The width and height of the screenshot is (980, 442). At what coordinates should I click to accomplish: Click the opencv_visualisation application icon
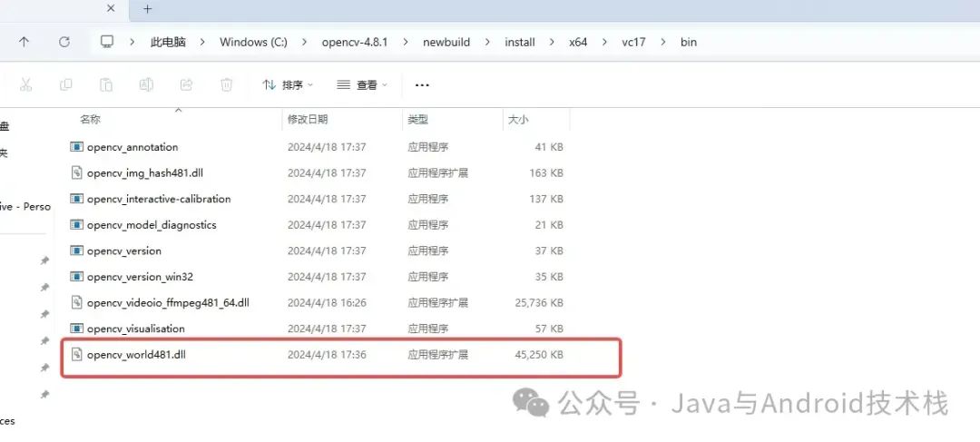pyautogui.click(x=76, y=329)
